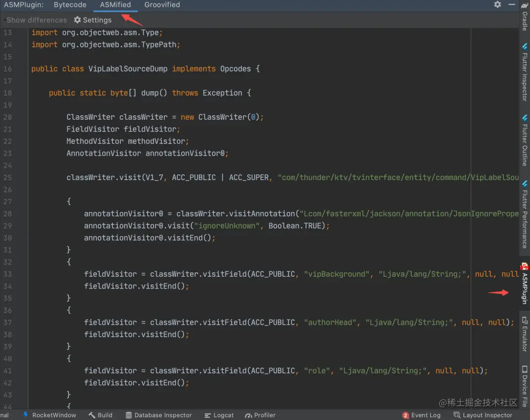This screenshot has height=420, width=530.
Task: Open the Logcat tool window
Action: (219, 415)
